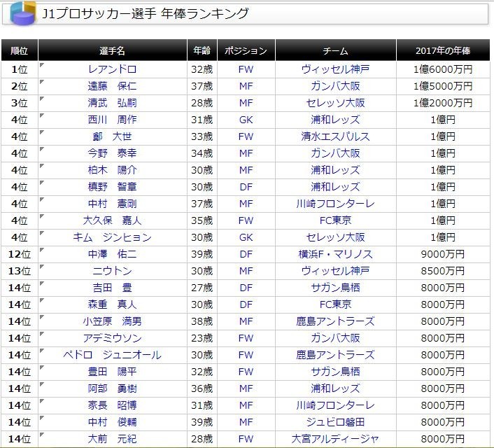Select age cell 23歳 in アデミウソン row

tap(202, 338)
